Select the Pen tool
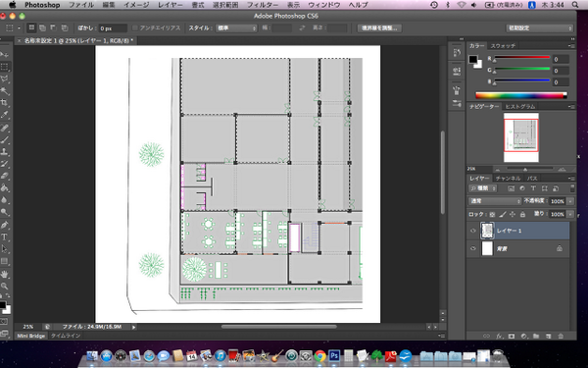The width and height of the screenshot is (588, 368). pyautogui.click(x=4, y=225)
